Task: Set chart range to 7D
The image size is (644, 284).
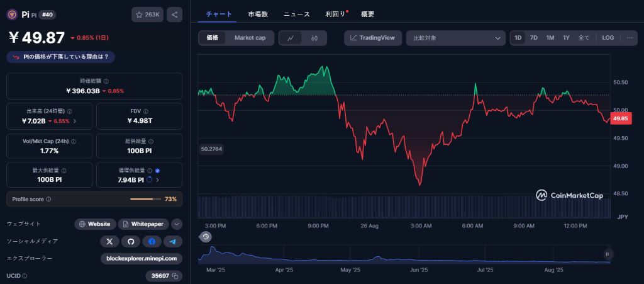Action: pyautogui.click(x=533, y=38)
